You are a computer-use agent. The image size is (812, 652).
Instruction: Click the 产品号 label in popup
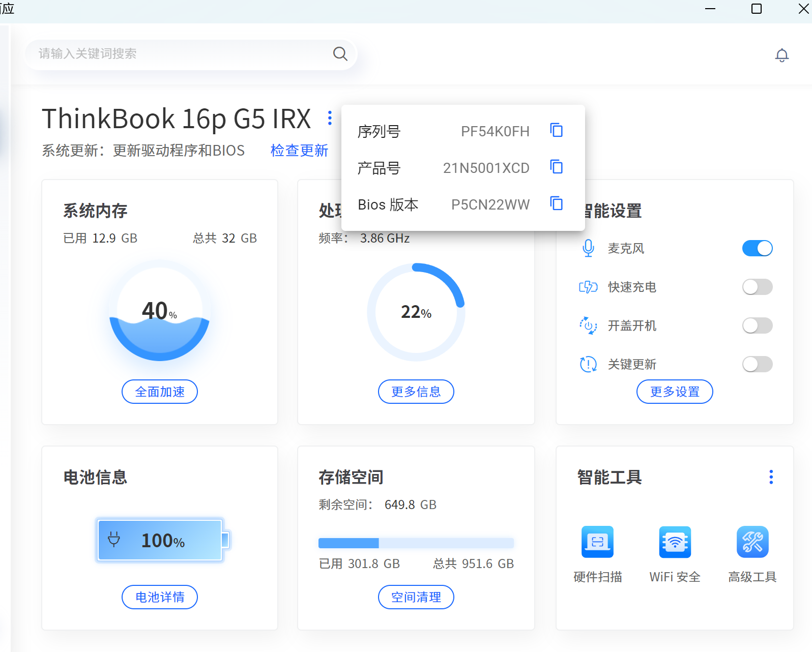(379, 168)
